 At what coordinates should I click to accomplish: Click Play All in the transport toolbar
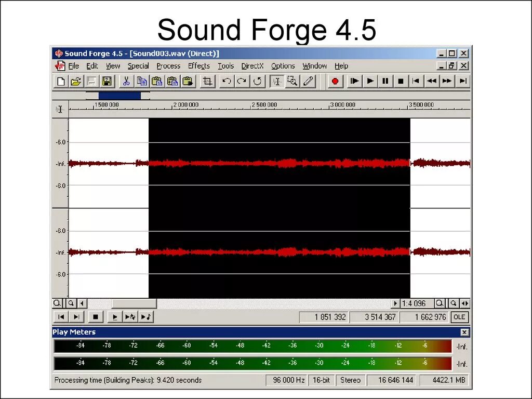354,82
